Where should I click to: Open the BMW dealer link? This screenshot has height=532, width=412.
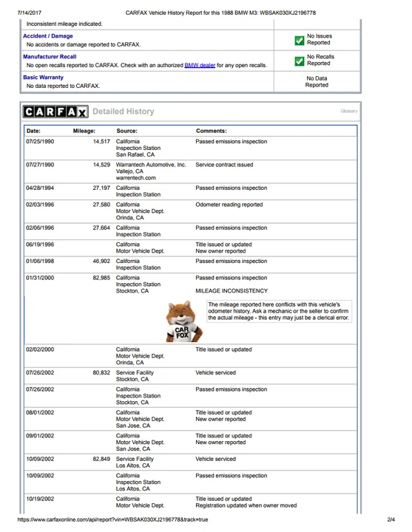pos(200,65)
